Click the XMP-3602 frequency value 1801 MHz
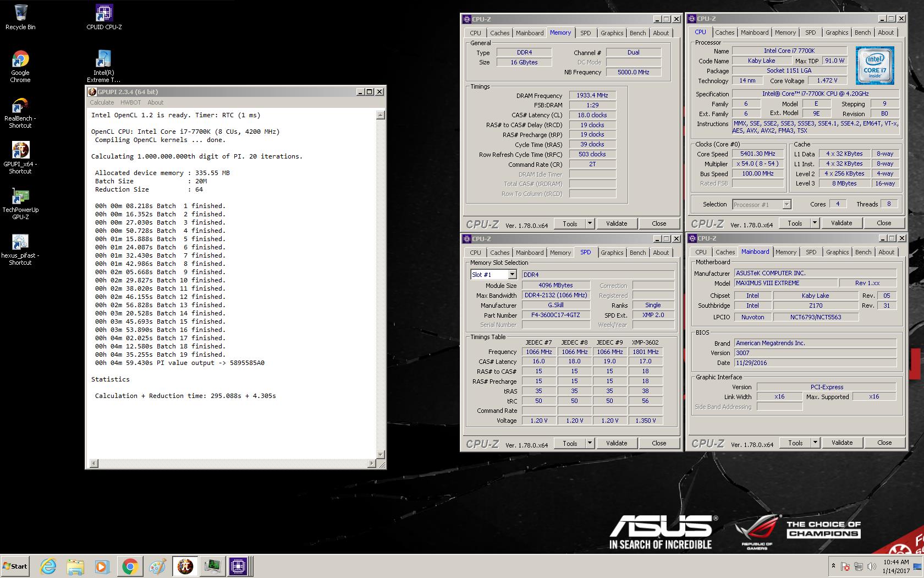This screenshot has height=578, width=924. pyautogui.click(x=645, y=352)
